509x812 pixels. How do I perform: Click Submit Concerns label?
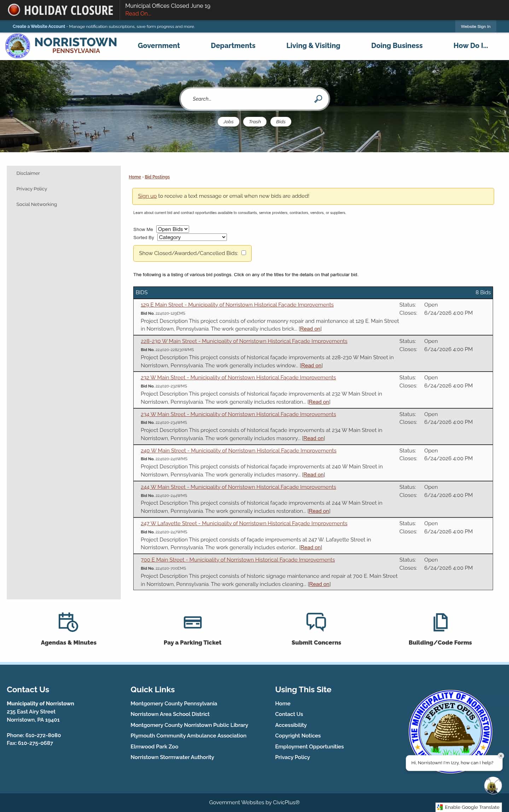[x=316, y=642]
